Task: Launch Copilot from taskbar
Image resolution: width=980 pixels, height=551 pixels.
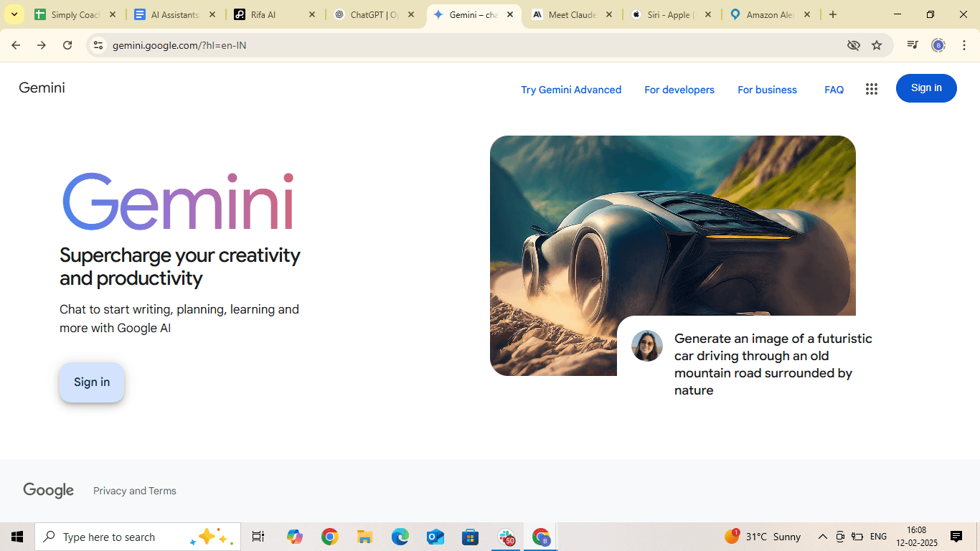Action: point(295,537)
